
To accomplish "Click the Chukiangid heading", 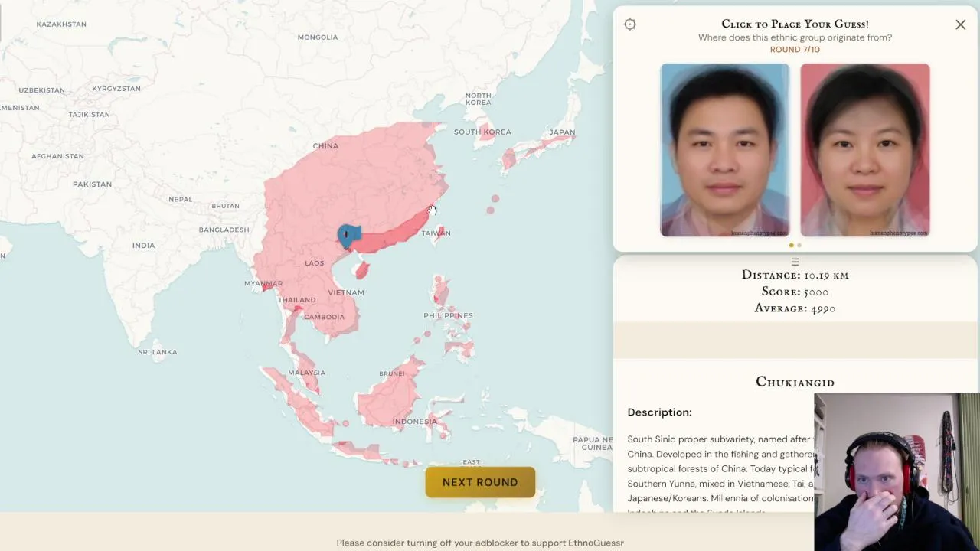I will point(795,382).
